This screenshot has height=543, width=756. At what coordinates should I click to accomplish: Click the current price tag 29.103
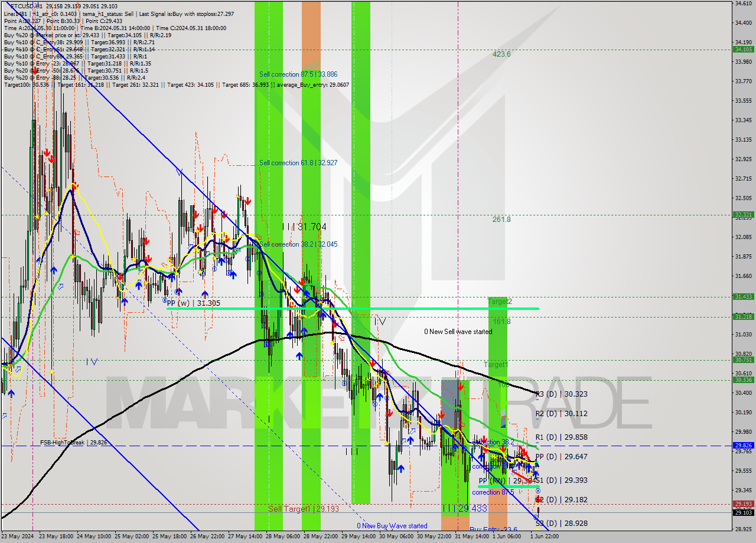point(743,512)
